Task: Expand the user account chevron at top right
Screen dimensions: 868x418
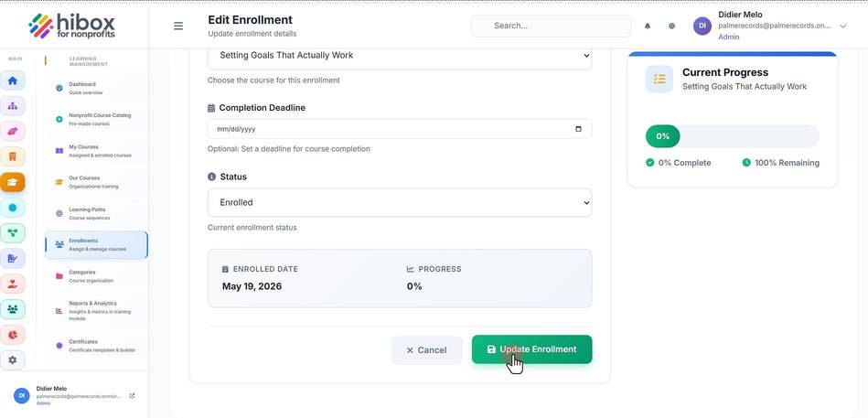Action: point(843,26)
